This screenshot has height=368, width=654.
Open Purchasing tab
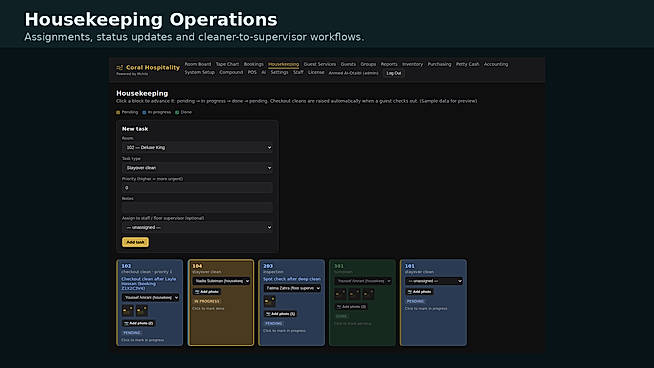pyautogui.click(x=440, y=64)
